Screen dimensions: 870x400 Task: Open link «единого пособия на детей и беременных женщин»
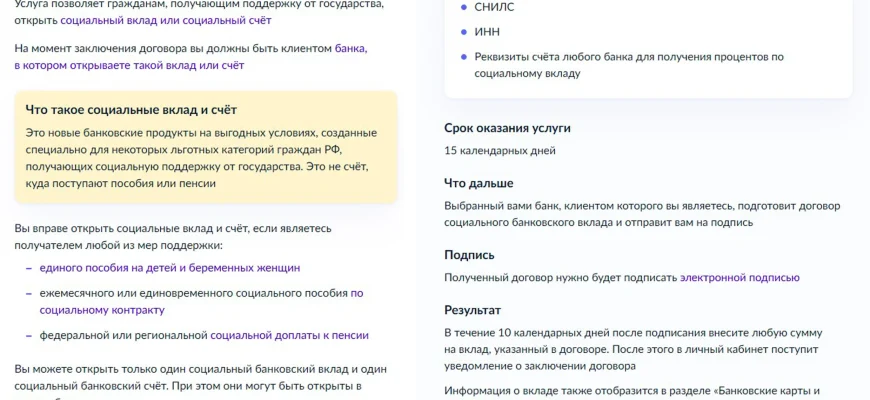tap(169, 268)
